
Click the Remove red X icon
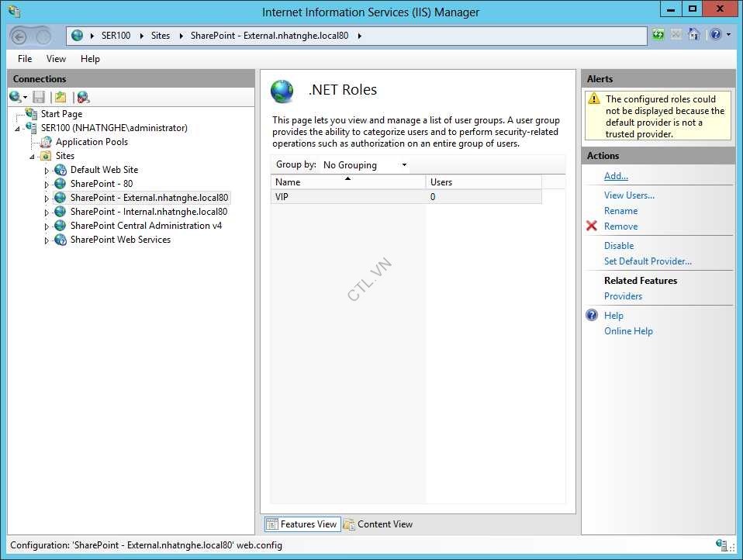pos(592,226)
